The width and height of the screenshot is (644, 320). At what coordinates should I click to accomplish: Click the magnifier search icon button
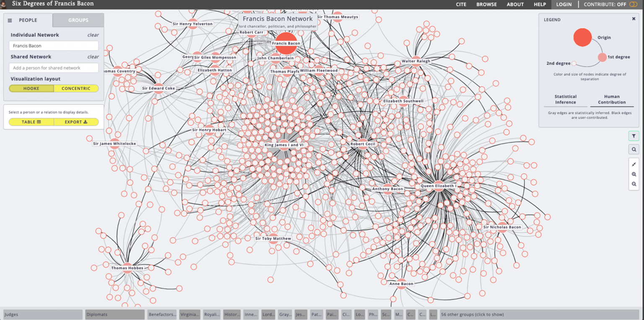click(634, 149)
